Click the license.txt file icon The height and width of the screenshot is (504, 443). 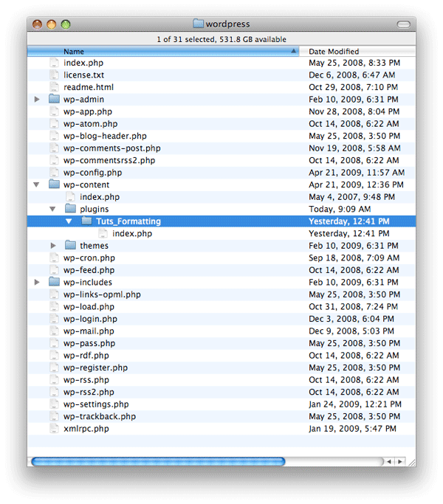click(55, 75)
